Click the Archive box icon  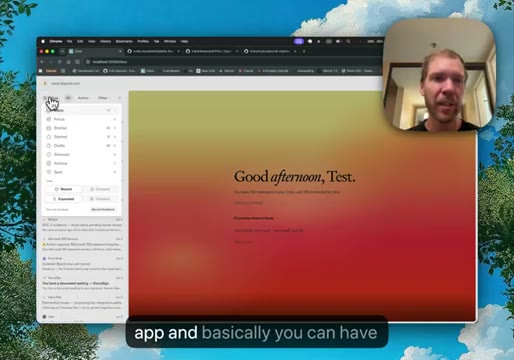(x=49, y=163)
